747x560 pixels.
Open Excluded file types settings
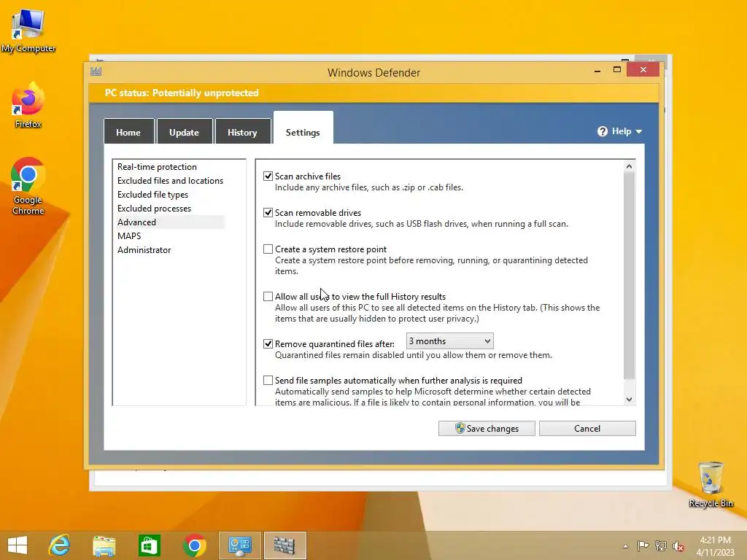(x=153, y=194)
